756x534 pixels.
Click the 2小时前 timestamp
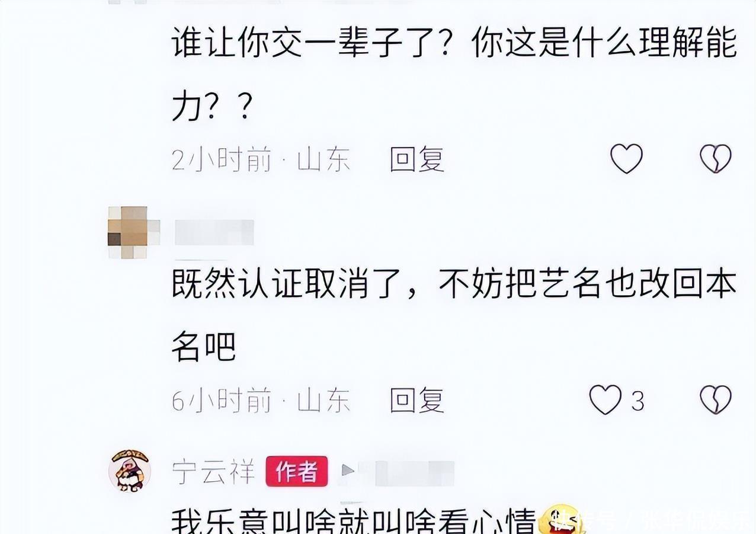pyautogui.click(x=222, y=159)
